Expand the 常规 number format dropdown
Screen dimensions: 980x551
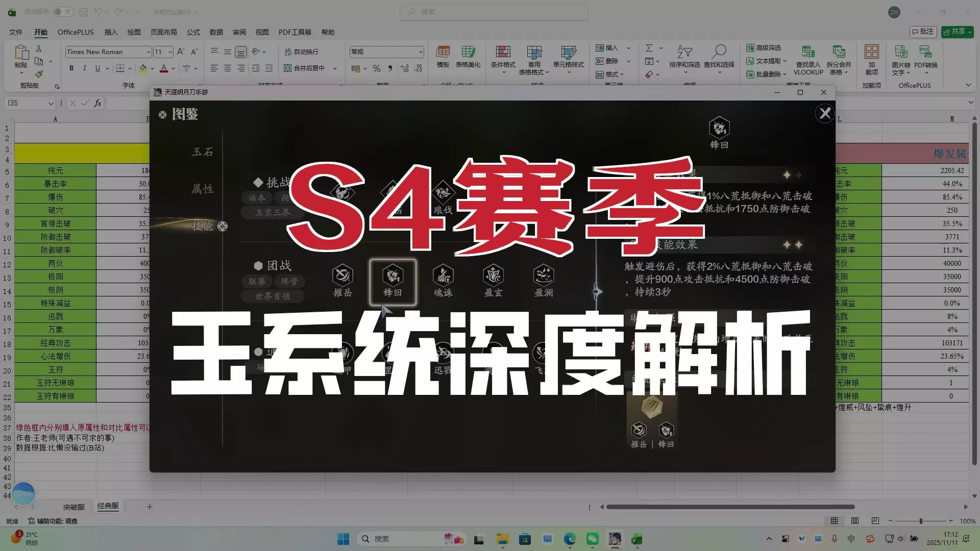(421, 52)
